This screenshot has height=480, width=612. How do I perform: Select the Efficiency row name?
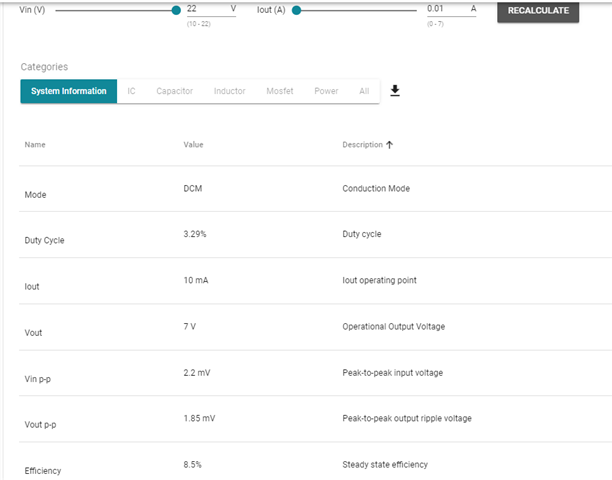click(x=43, y=471)
